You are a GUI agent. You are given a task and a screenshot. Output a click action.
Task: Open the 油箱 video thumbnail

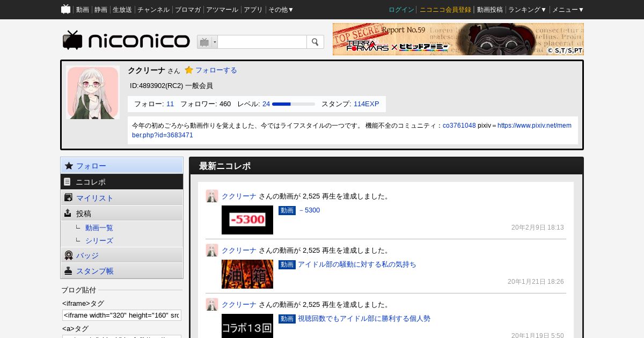[247, 274]
